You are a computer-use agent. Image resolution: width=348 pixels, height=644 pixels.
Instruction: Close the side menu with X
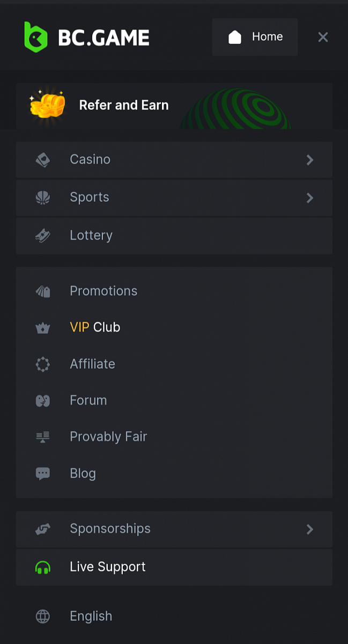[x=323, y=37]
